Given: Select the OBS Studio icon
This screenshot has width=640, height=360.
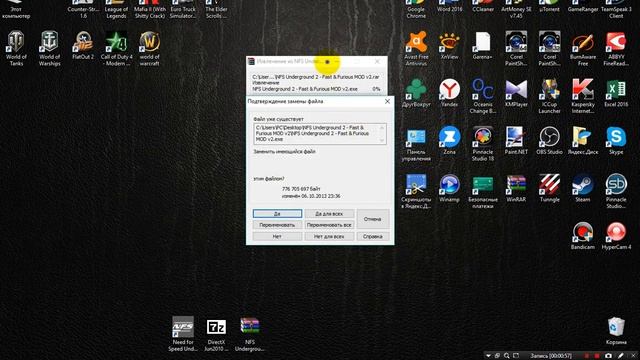Looking at the screenshot, I should pyautogui.click(x=549, y=141).
